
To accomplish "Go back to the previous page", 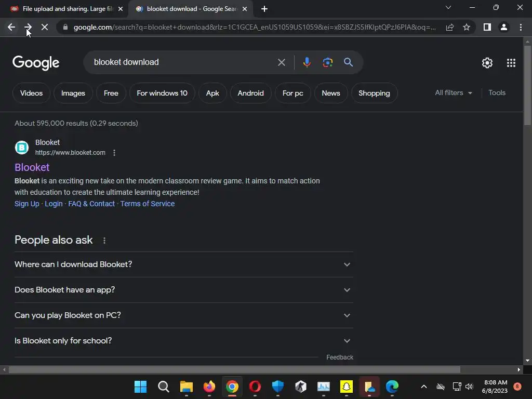I will point(11,27).
